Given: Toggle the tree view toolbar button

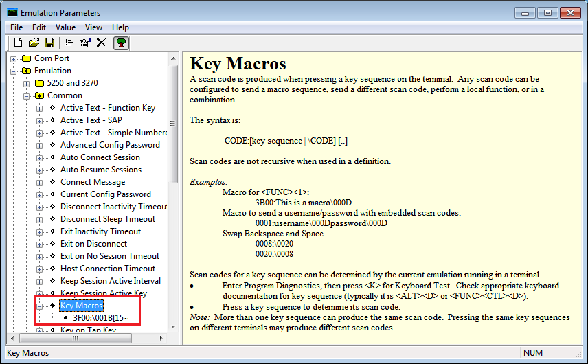Looking at the screenshot, I should pos(122,43).
